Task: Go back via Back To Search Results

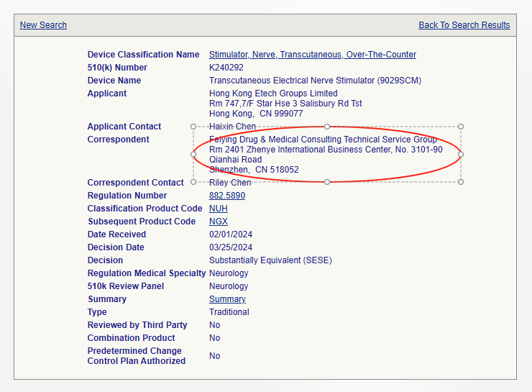Action: click(464, 25)
